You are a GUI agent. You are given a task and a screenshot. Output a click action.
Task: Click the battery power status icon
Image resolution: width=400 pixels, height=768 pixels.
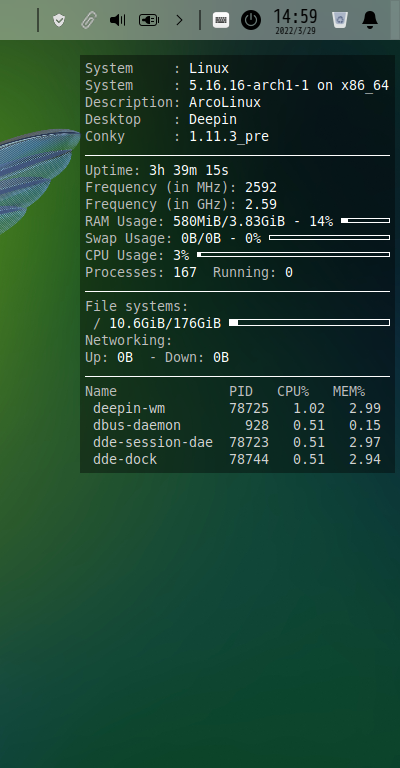[149, 20]
